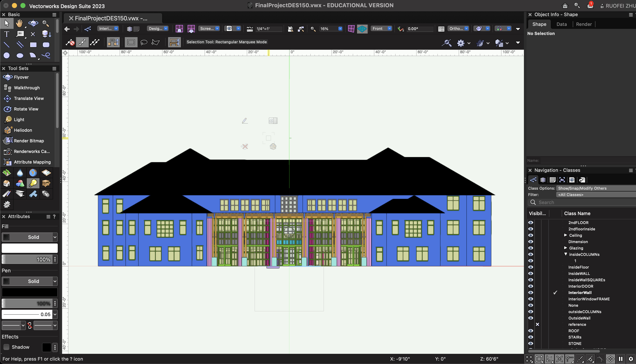The width and height of the screenshot is (636, 364).
Task: Open the Front view dropdown
Action: [381, 28]
